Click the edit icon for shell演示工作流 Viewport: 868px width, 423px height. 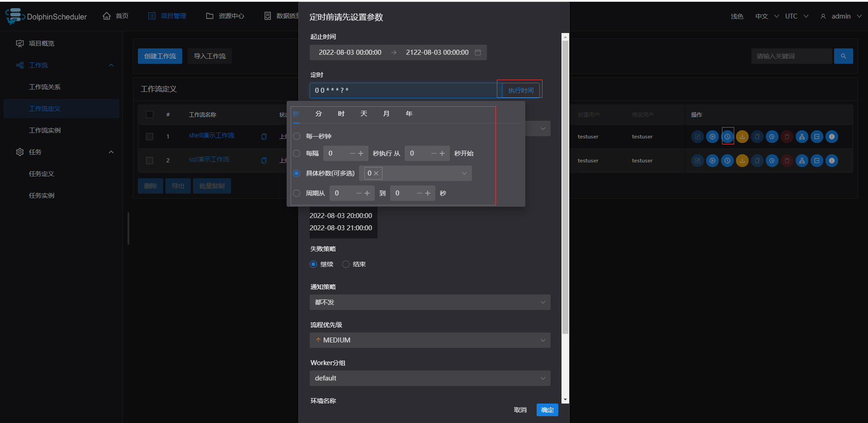698,137
